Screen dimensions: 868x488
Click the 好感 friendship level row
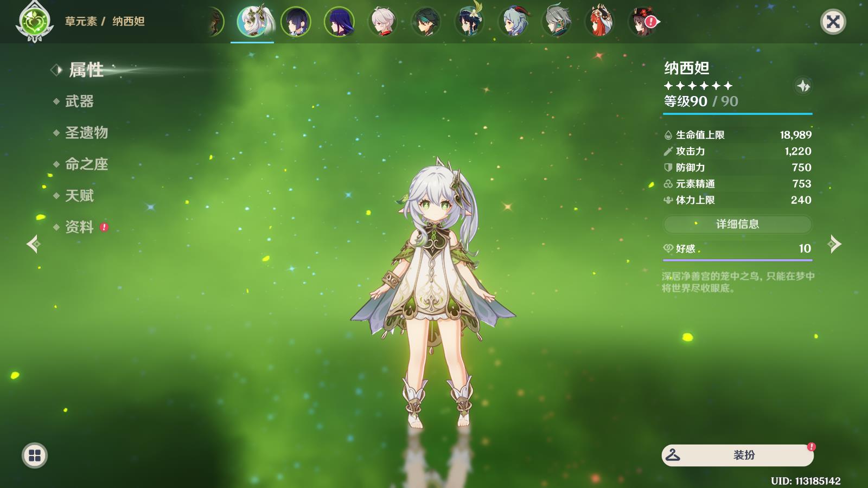[737, 248]
